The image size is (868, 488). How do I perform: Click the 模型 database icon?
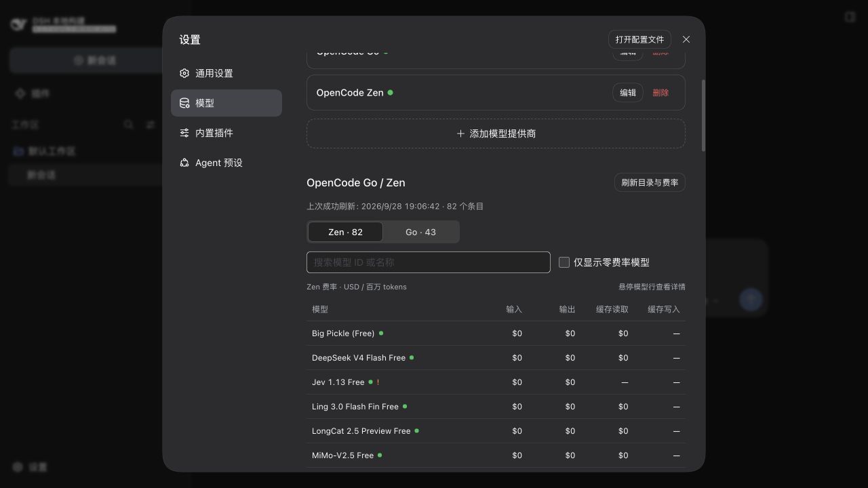(x=184, y=103)
